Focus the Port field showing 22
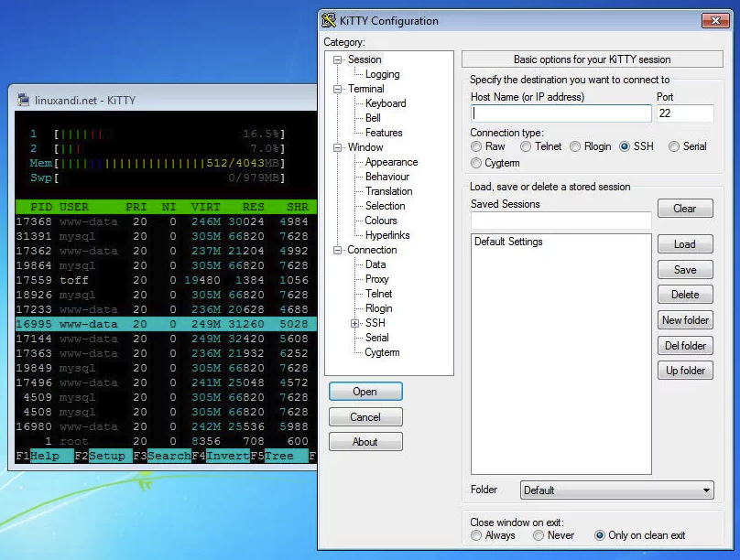 (685, 113)
